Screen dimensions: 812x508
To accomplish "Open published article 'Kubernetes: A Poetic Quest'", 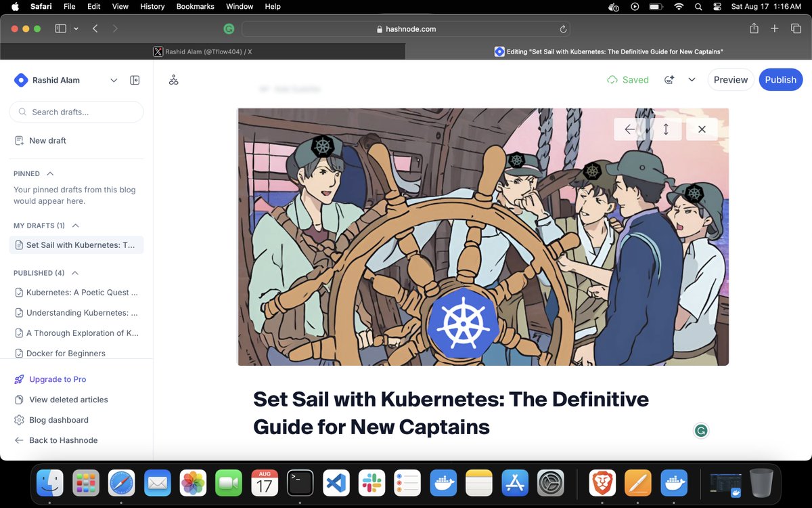I will click(76, 293).
